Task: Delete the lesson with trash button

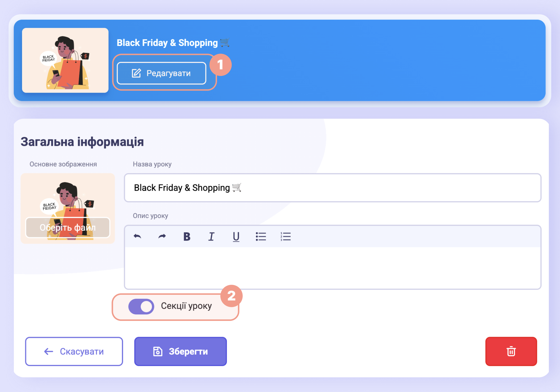Action: [511, 351]
